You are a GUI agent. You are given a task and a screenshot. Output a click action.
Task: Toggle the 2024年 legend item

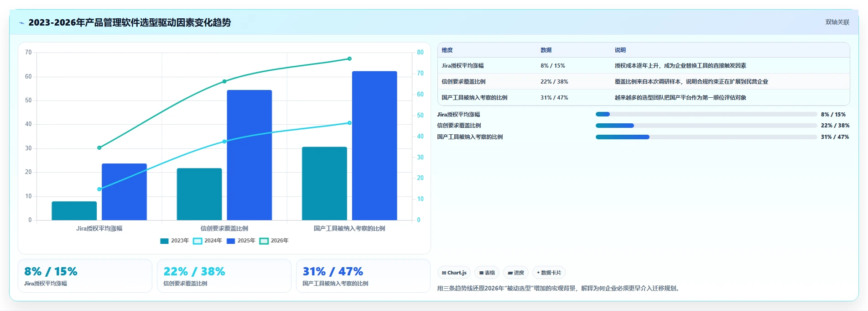pos(208,241)
